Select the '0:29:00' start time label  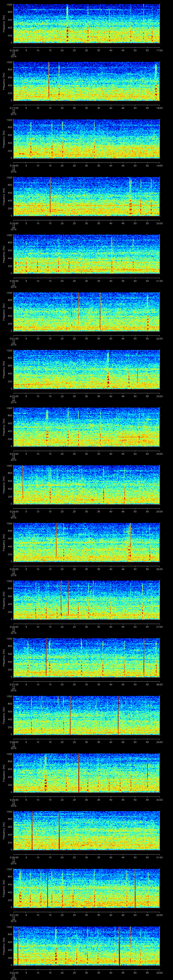[14, 799]
